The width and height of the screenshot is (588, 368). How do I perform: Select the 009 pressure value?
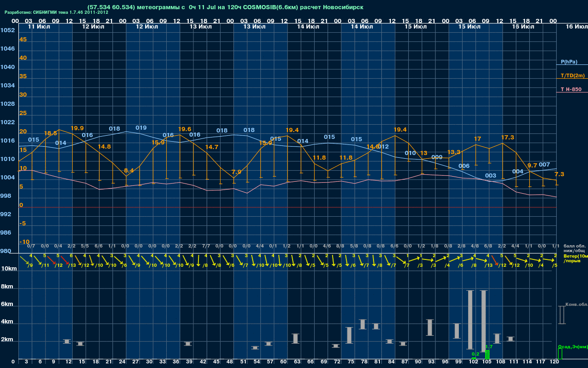coord(437,158)
